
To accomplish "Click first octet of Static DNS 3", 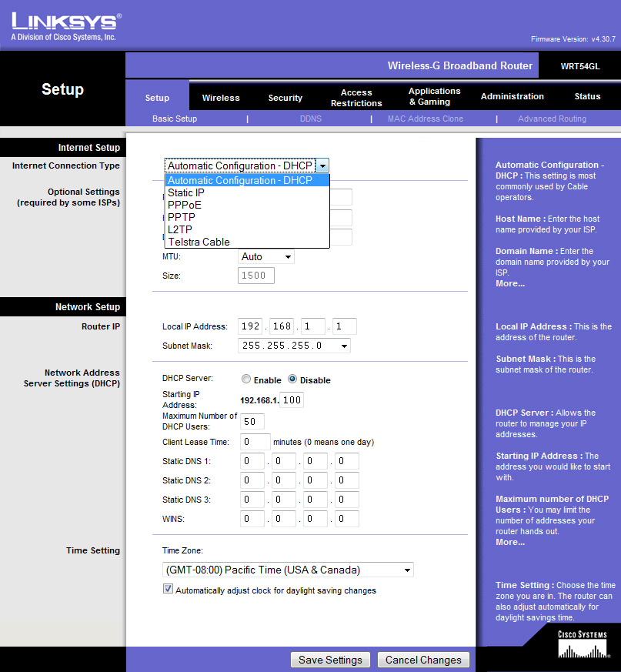I will click(x=252, y=500).
